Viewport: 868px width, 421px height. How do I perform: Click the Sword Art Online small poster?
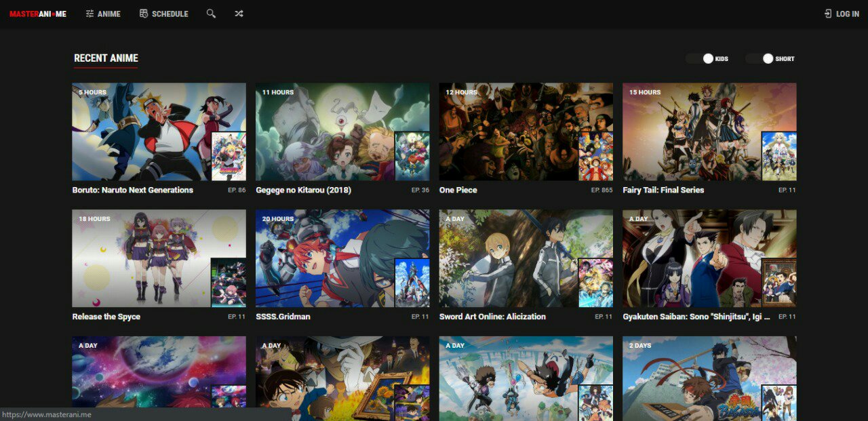click(x=596, y=283)
